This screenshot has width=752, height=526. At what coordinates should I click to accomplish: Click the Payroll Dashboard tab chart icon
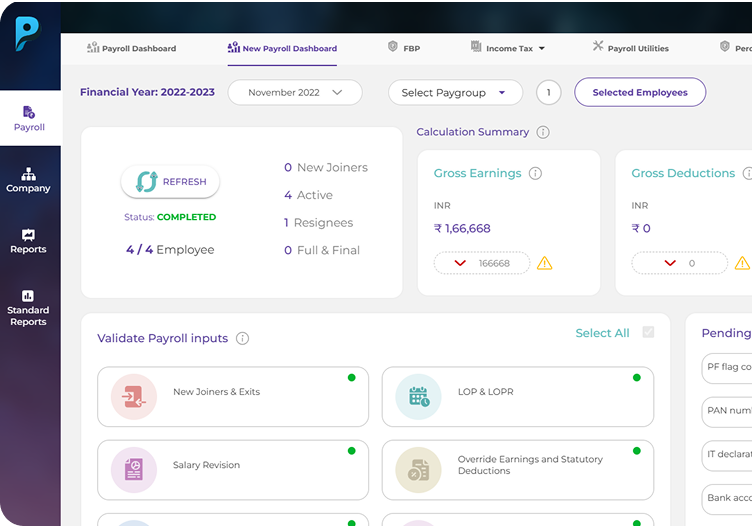[x=93, y=47]
